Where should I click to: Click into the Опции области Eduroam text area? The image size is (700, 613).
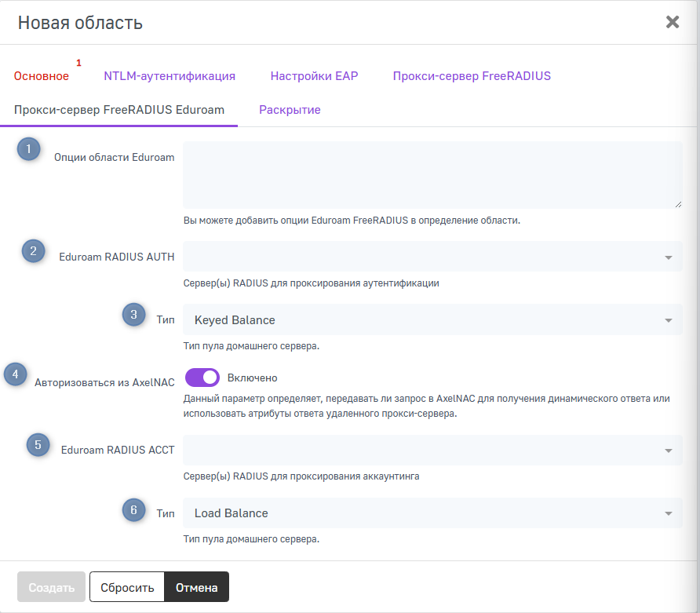[x=432, y=175]
